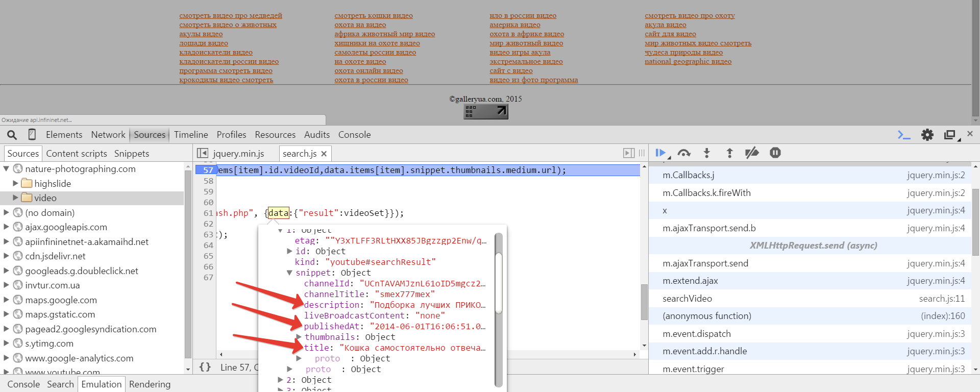Step out of current function
980x392 pixels.
(x=729, y=153)
